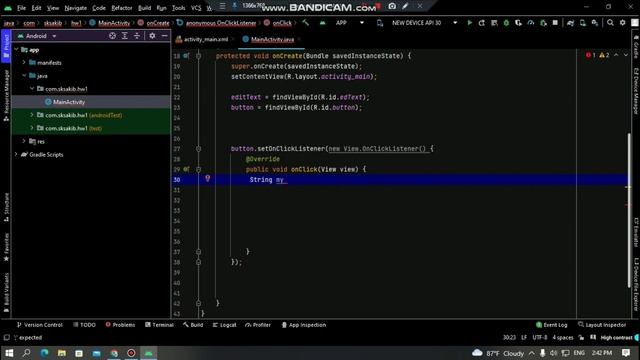Click the error stripe mark on the scrollbar
This screenshot has height=360, width=640.
point(628,204)
